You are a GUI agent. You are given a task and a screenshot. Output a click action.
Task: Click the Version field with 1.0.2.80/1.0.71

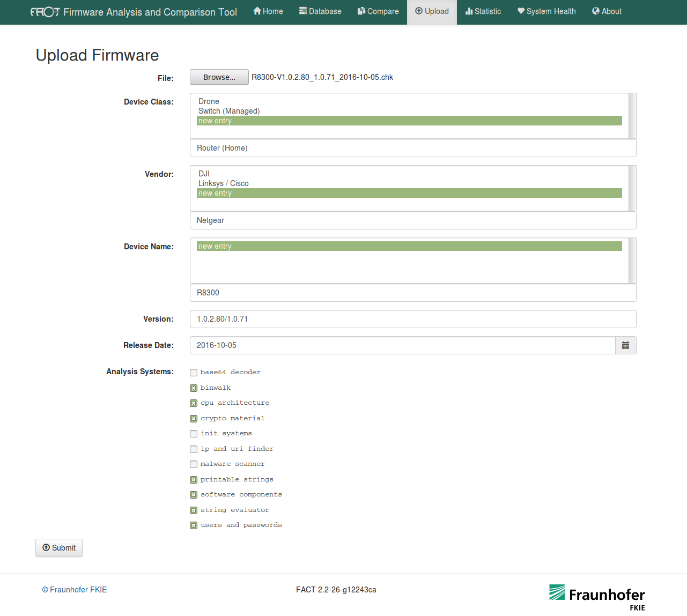coord(413,319)
